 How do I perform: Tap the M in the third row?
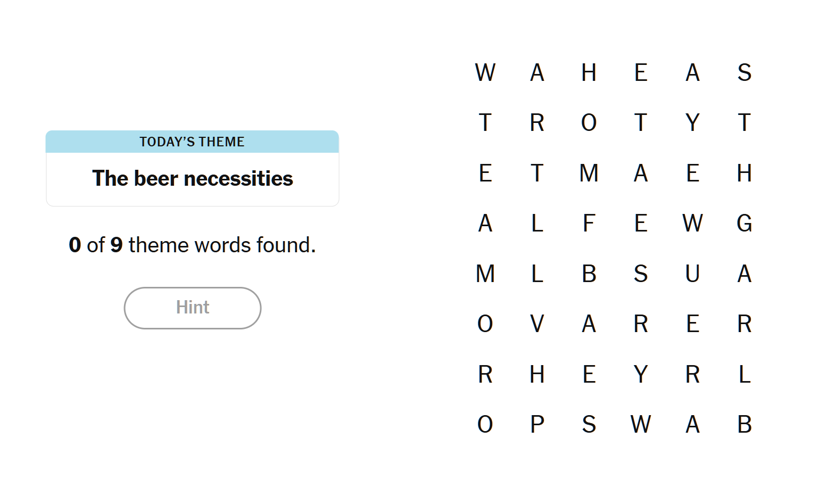[589, 173]
